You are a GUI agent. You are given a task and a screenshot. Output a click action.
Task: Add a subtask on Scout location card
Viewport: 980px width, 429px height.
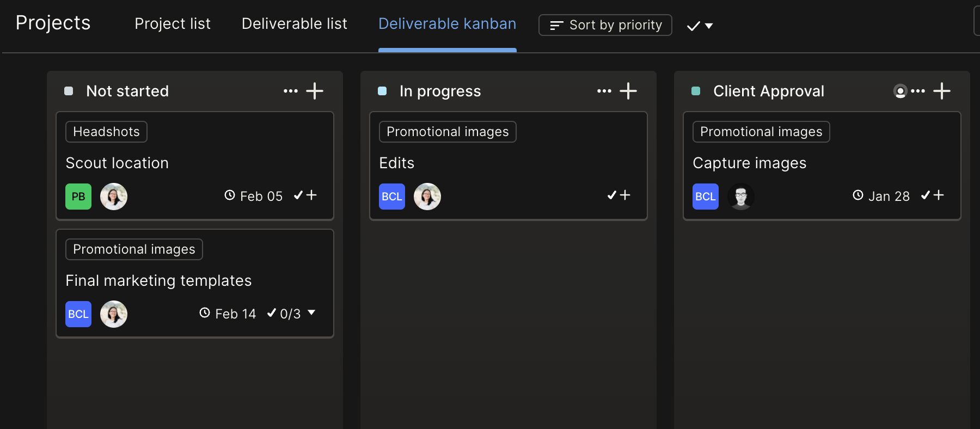(305, 195)
